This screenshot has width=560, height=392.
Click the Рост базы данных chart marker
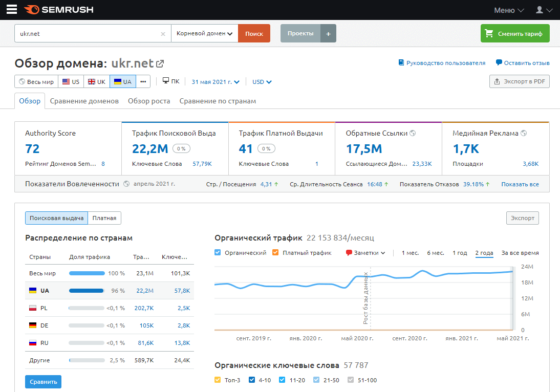[x=367, y=298]
